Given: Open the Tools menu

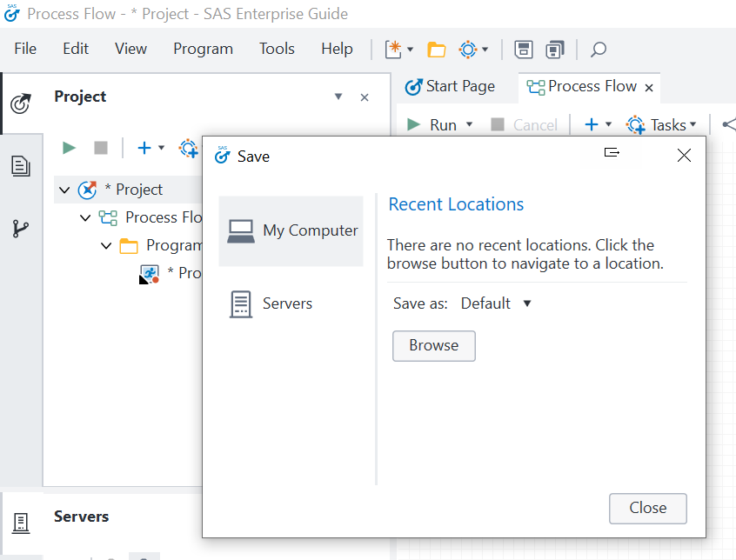Looking at the screenshot, I should point(277,49).
